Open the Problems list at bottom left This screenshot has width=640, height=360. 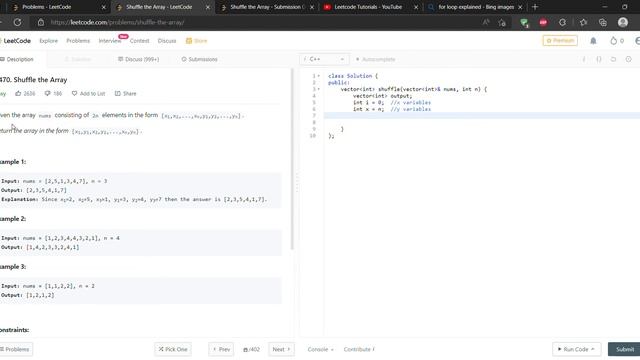tap(16, 349)
